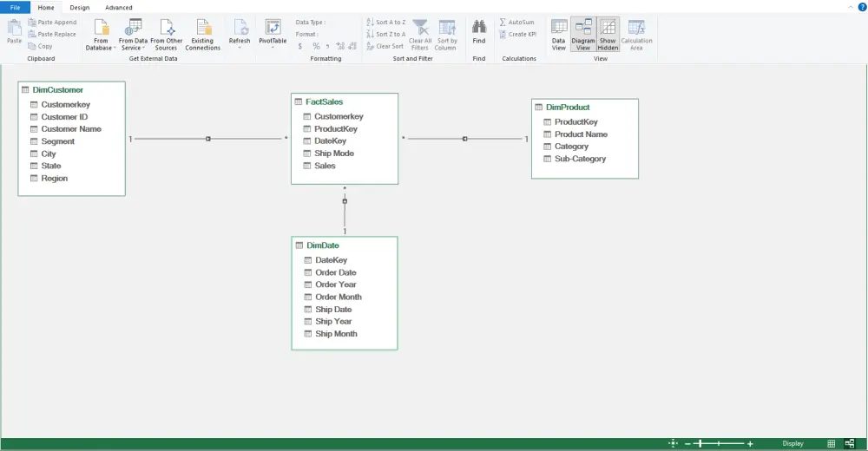
Task: Open the Data Type selector
Action: point(311,23)
